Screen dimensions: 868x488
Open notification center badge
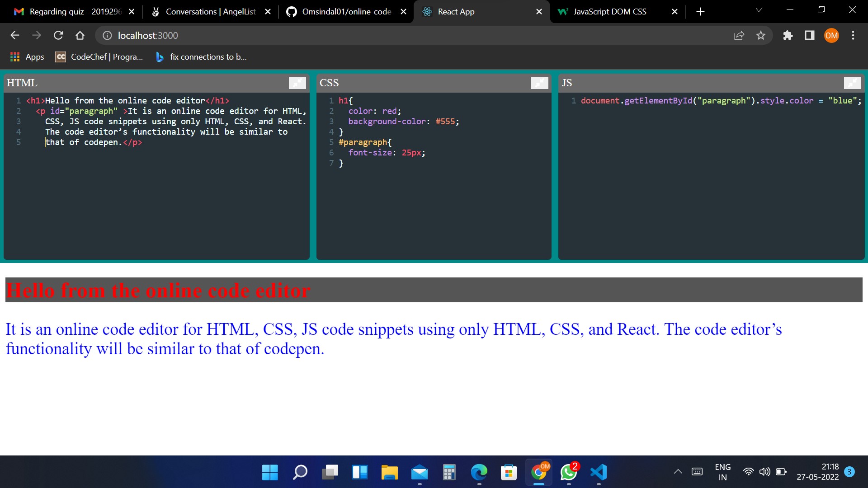pyautogui.click(x=849, y=472)
